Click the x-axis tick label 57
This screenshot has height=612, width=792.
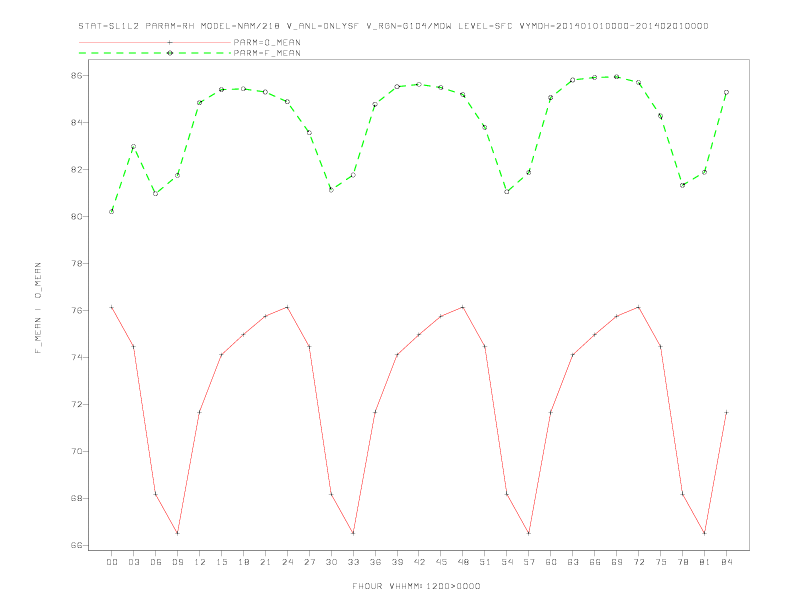pyautogui.click(x=529, y=562)
